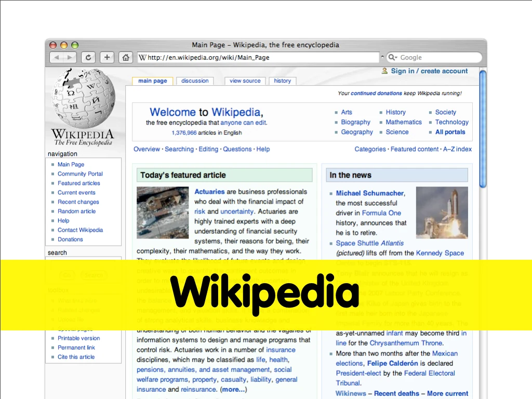This screenshot has height=399, width=532.
Task: Open Permanent link in toolbox
Action: 76,348
